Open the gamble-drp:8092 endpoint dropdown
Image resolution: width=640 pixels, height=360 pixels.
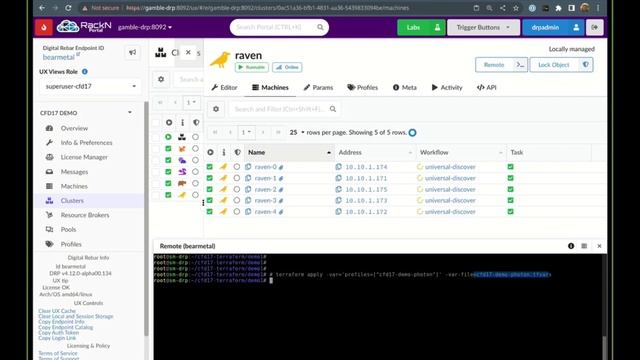pos(144,27)
